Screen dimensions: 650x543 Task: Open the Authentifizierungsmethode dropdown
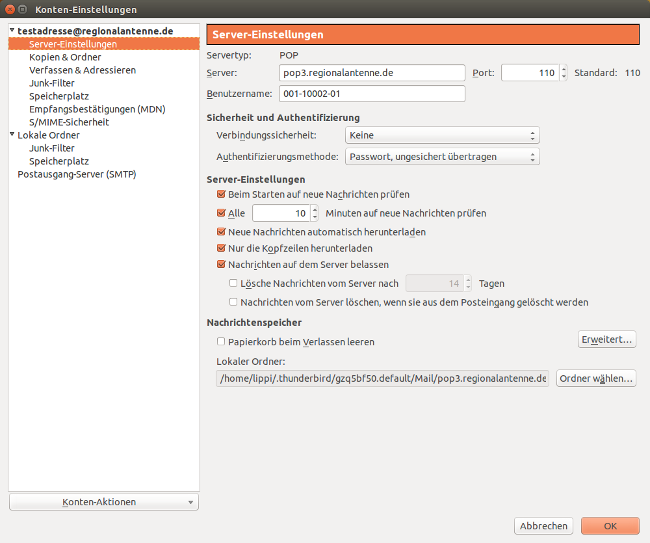[x=441, y=156]
